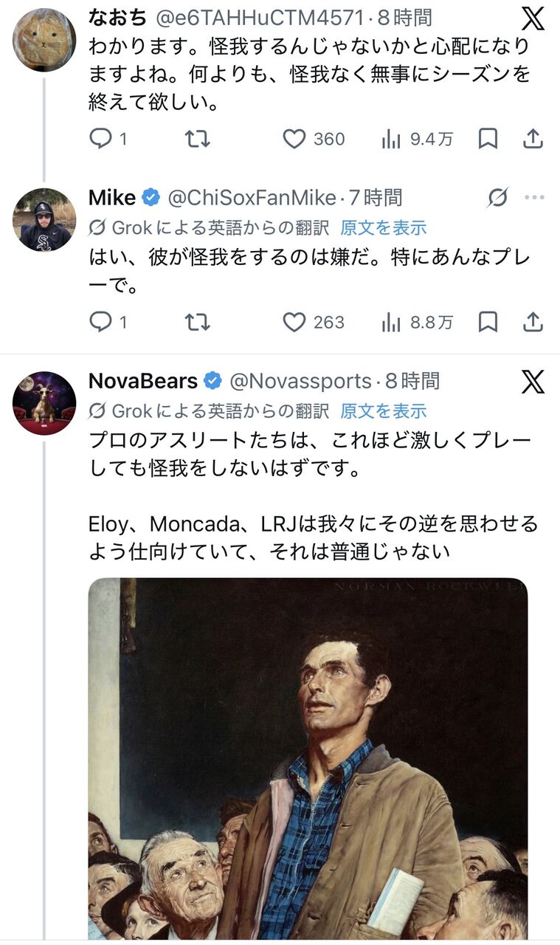Viewport: 560px width, 945px height.
Task: Share Mike's post
Action: click(x=533, y=322)
